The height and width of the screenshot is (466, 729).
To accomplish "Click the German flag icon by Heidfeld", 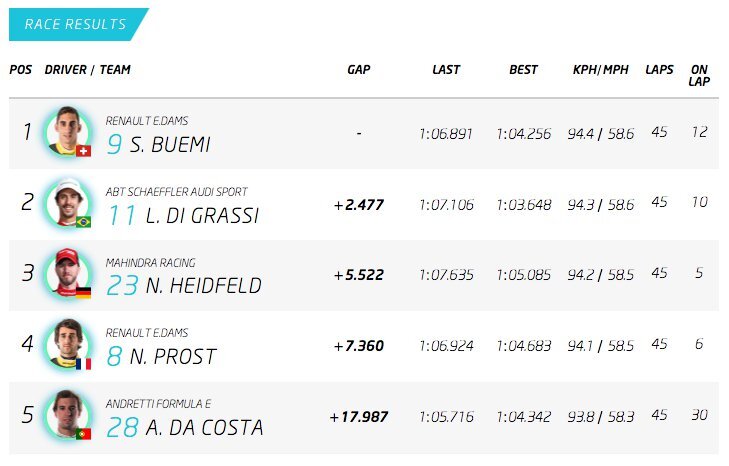I will tap(84, 293).
